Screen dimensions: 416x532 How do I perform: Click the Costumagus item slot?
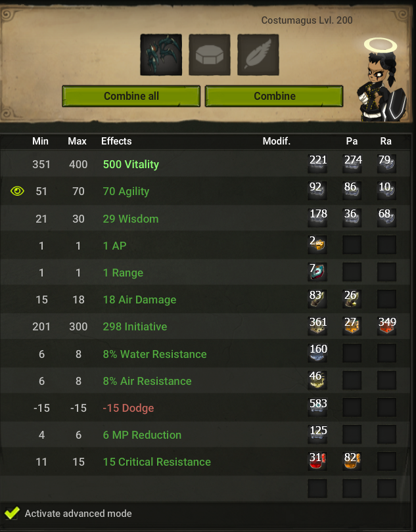161,55
